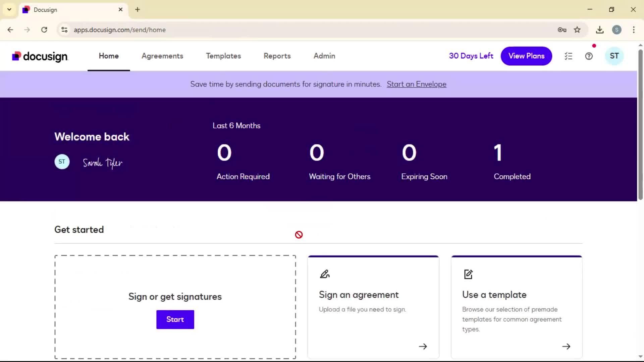
Task: Click the arrow on Use a template card
Action: click(x=566, y=346)
